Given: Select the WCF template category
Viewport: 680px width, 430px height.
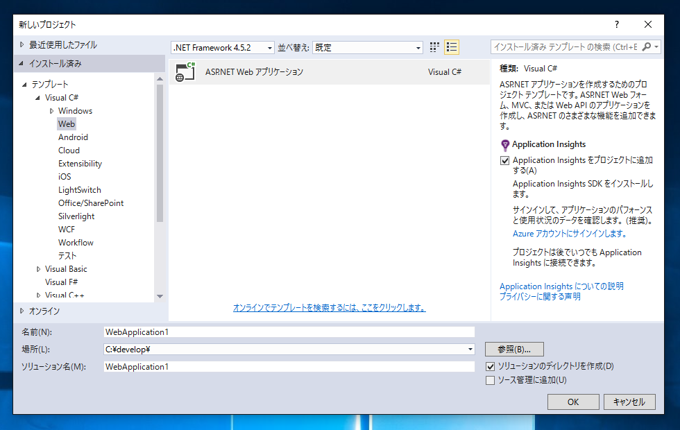Looking at the screenshot, I should 66,229.
